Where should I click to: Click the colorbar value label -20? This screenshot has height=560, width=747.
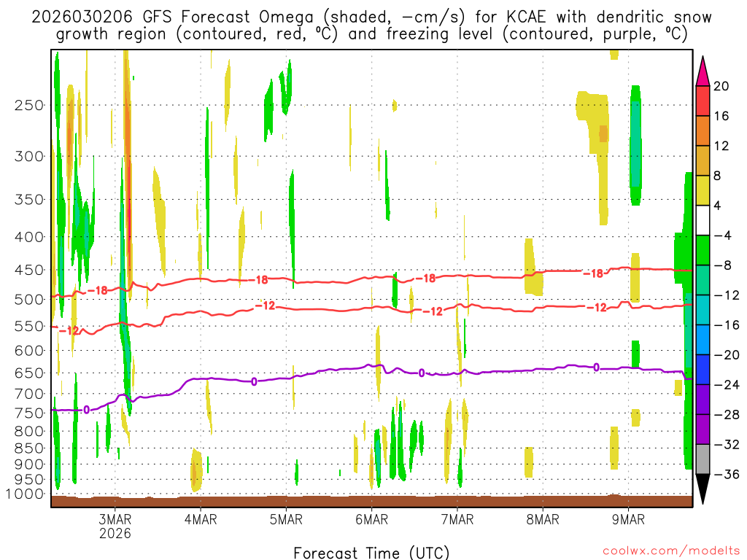click(x=727, y=355)
